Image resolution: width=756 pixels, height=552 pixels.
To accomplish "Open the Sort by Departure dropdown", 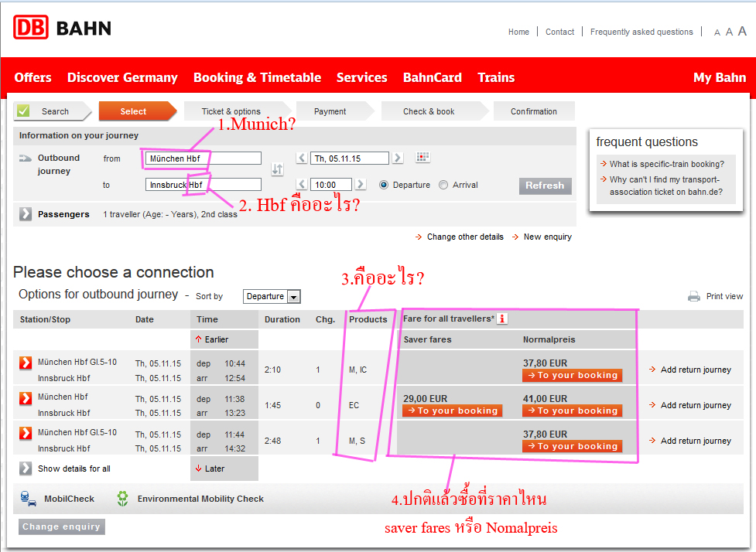I will 272,296.
